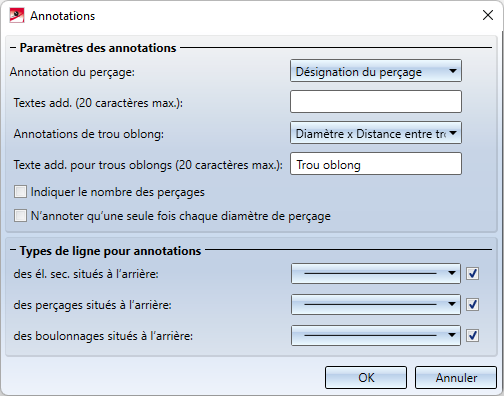Screen dimensions: 504x396
Task: Open line type dropdown for boulonnages à l'arrière
Action: pos(376,335)
